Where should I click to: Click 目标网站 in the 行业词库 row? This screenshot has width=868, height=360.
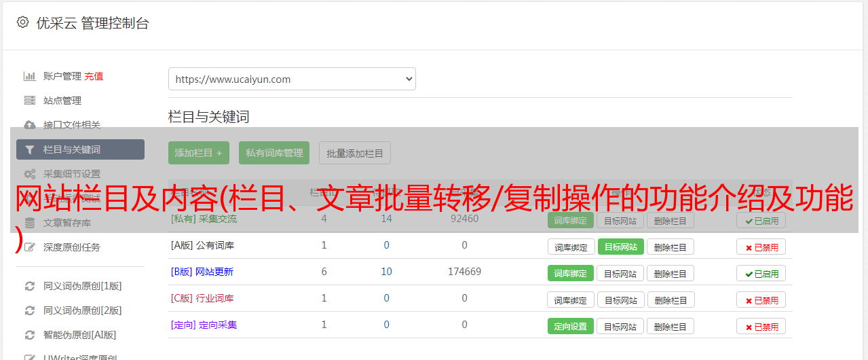620,300
